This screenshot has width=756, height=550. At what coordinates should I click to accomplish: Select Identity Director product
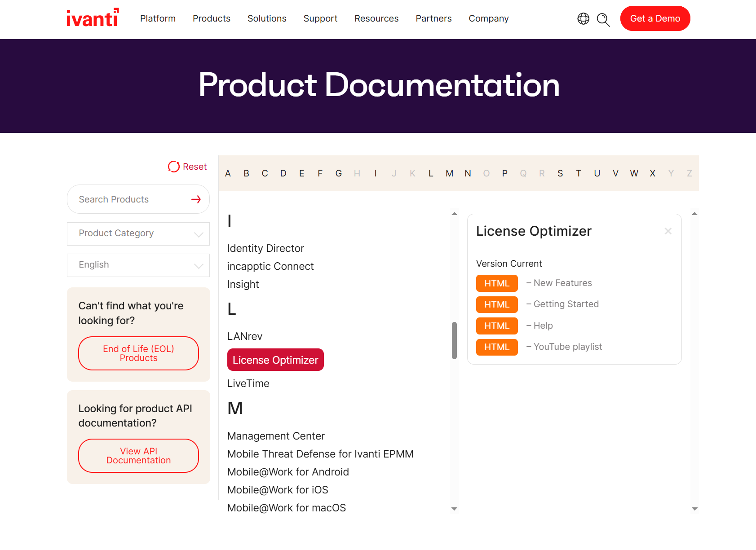click(265, 248)
